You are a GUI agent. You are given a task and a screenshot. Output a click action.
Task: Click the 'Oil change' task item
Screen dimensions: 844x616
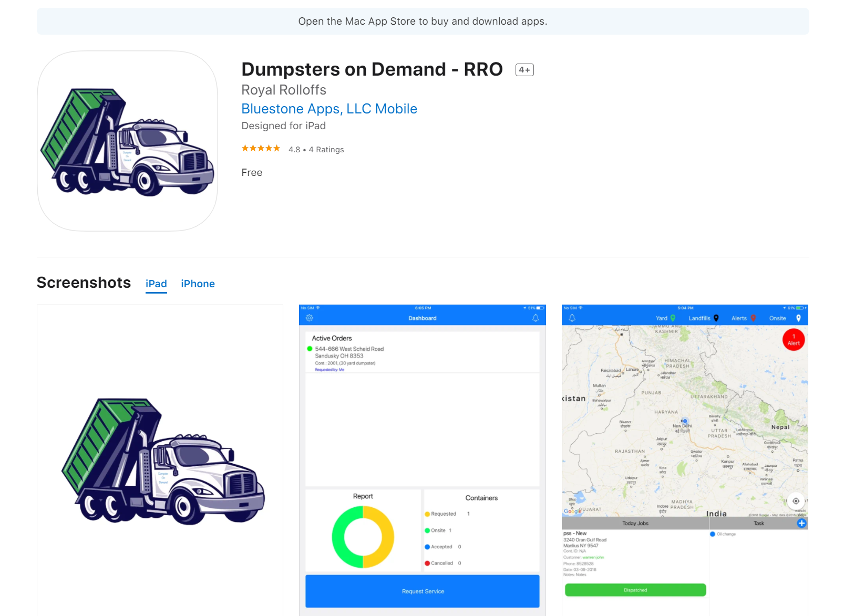726,534
